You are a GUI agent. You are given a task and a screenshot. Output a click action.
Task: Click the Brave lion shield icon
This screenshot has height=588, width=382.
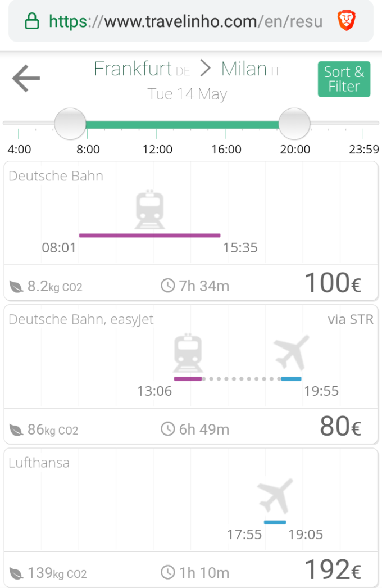[345, 21]
